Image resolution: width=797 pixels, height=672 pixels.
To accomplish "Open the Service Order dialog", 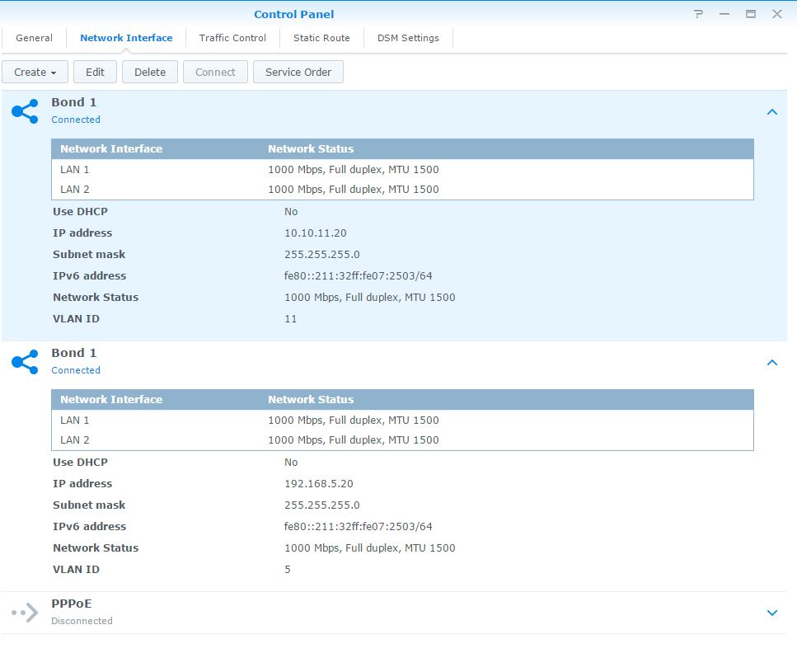I will coord(298,73).
